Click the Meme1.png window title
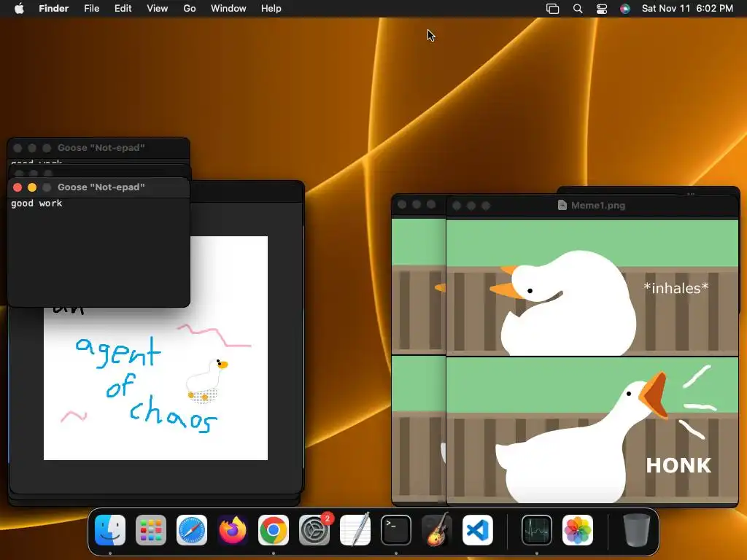Screen dimensions: 747x560 click(598, 205)
